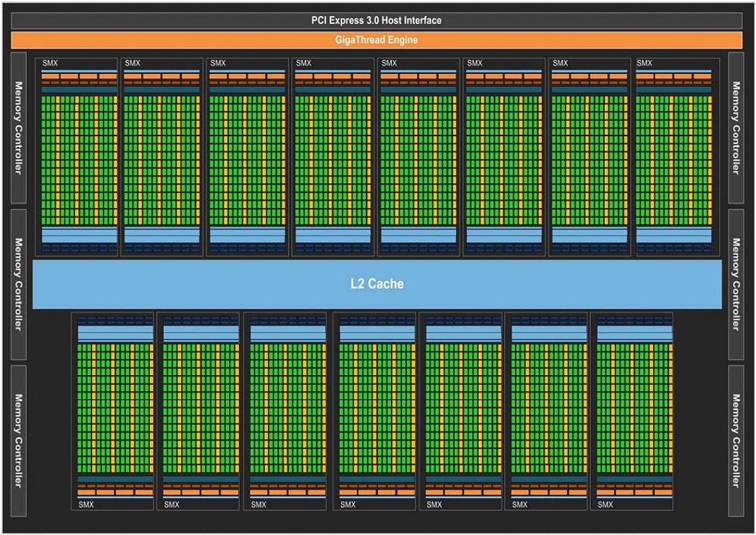This screenshot has width=756, height=535.
Task: Click the fourth SMX label in bottom row
Action: [x=348, y=505]
